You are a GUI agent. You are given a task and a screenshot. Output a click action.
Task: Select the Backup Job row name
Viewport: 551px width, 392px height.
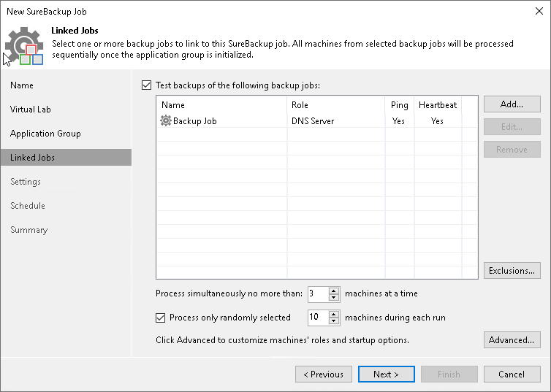pos(194,121)
